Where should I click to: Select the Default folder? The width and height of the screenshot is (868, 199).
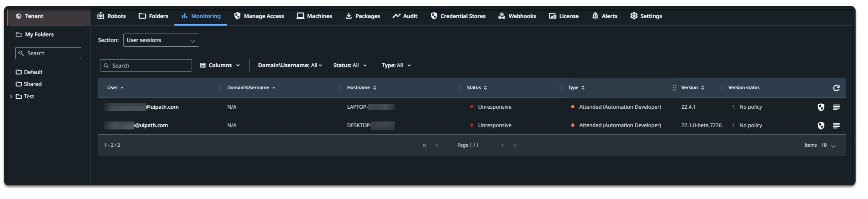[x=29, y=72]
